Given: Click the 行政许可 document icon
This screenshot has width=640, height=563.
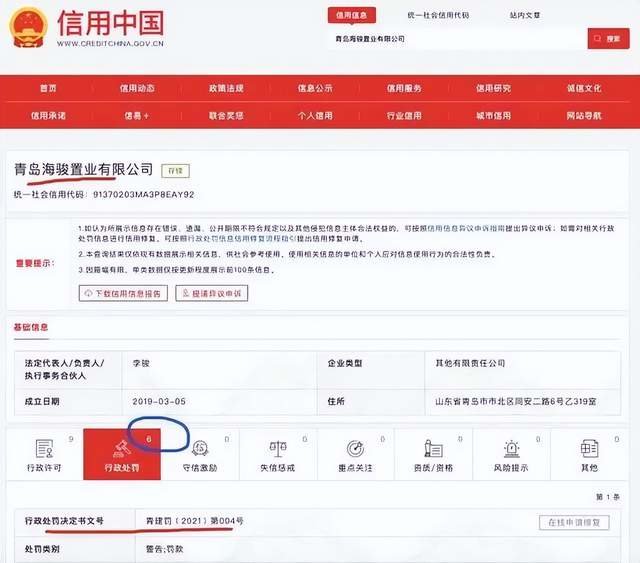Looking at the screenshot, I should 44,449.
